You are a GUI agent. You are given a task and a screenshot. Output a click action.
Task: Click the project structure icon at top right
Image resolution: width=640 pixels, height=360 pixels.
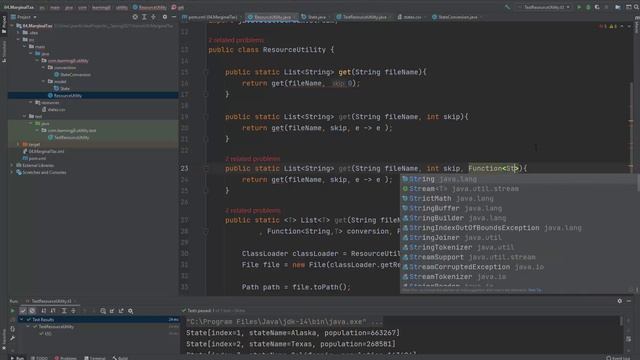[x=618, y=7]
